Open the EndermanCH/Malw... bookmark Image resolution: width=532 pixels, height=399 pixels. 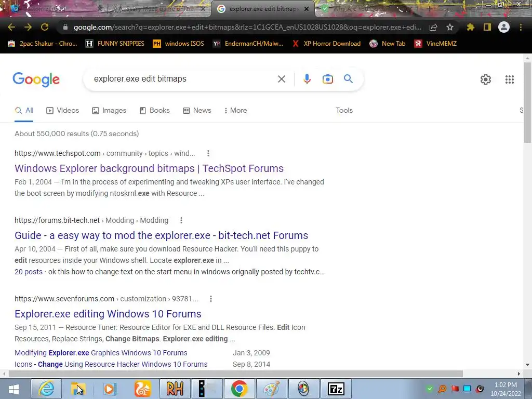point(248,44)
